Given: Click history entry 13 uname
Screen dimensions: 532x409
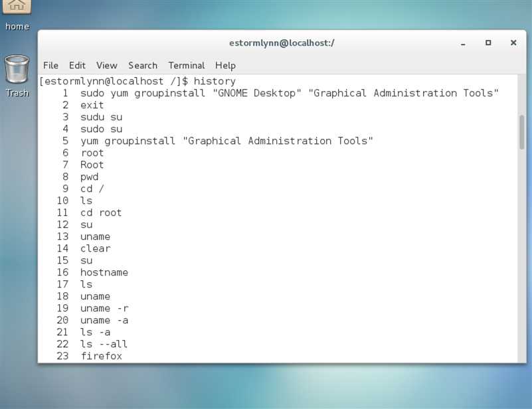Looking at the screenshot, I should pos(83,236).
